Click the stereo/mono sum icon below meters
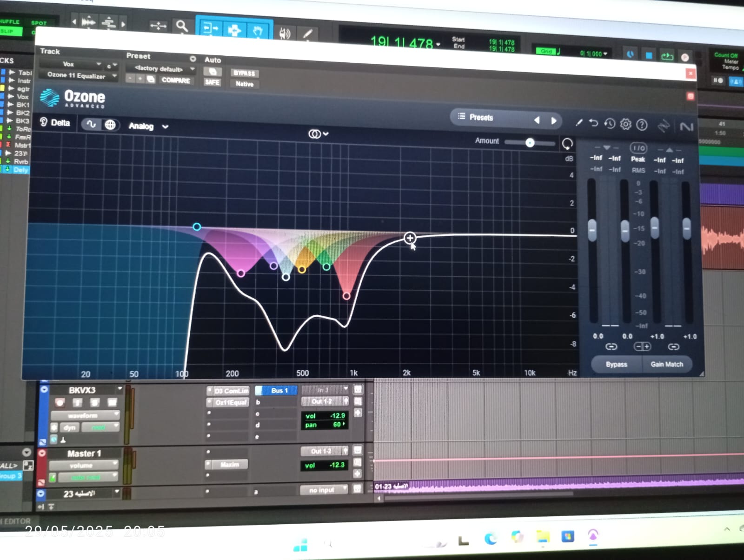 [x=642, y=347]
